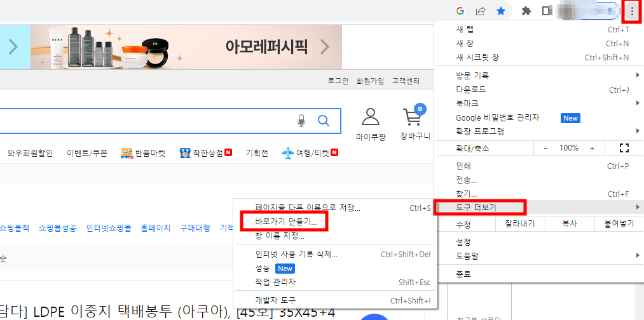The height and width of the screenshot is (320, 644).
Task: Click 붙여넣기 in edit row
Action: coord(619,224)
